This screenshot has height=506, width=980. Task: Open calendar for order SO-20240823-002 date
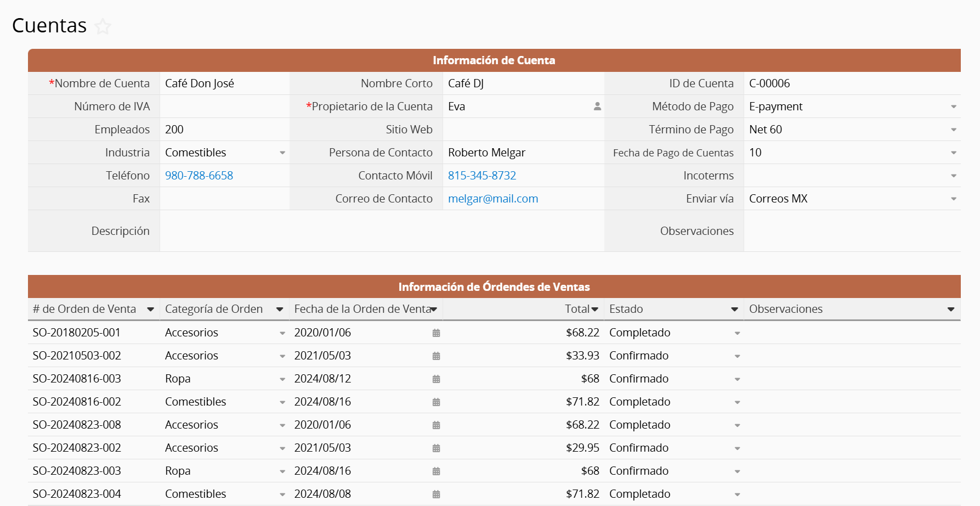(436, 448)
